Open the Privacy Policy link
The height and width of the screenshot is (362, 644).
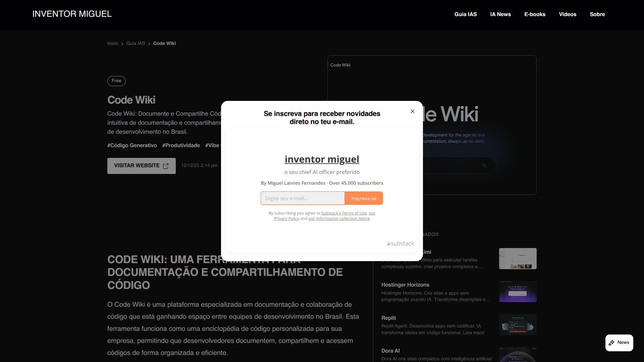(286, 218)
